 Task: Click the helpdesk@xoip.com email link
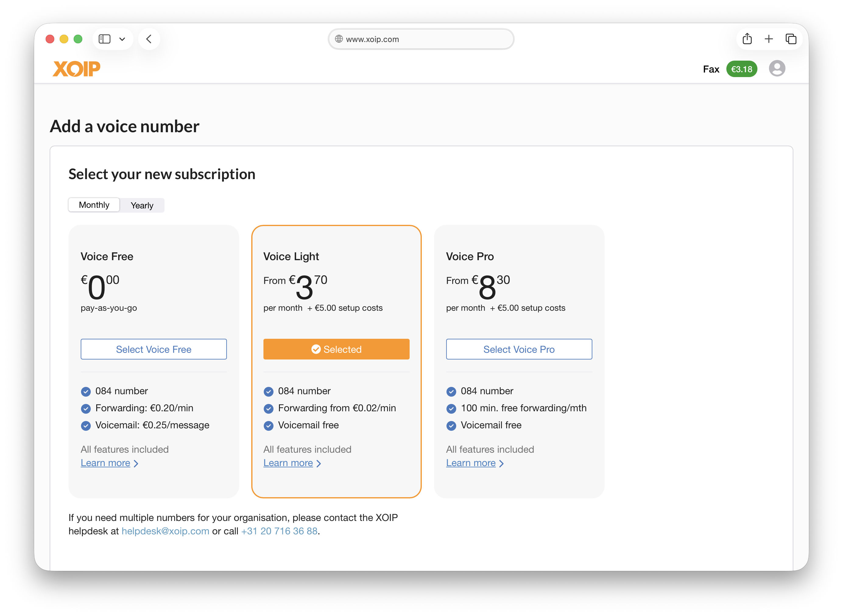coord(165,531)
